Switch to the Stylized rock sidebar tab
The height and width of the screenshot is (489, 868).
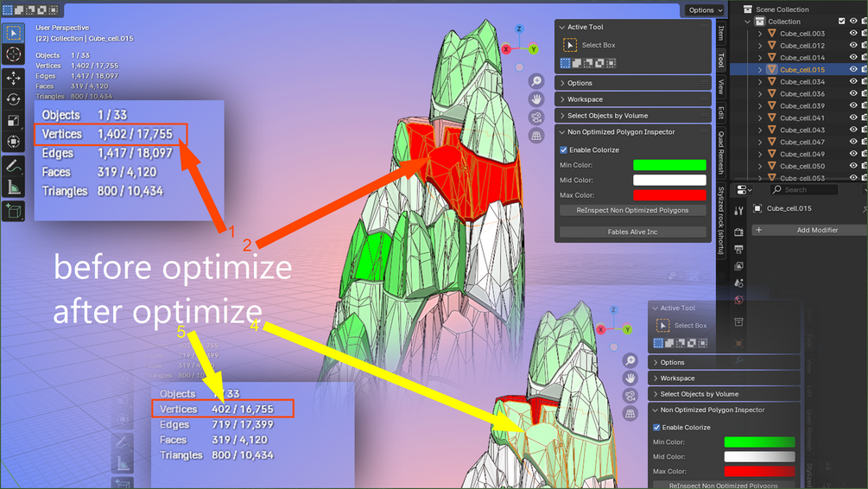[721, 220]
